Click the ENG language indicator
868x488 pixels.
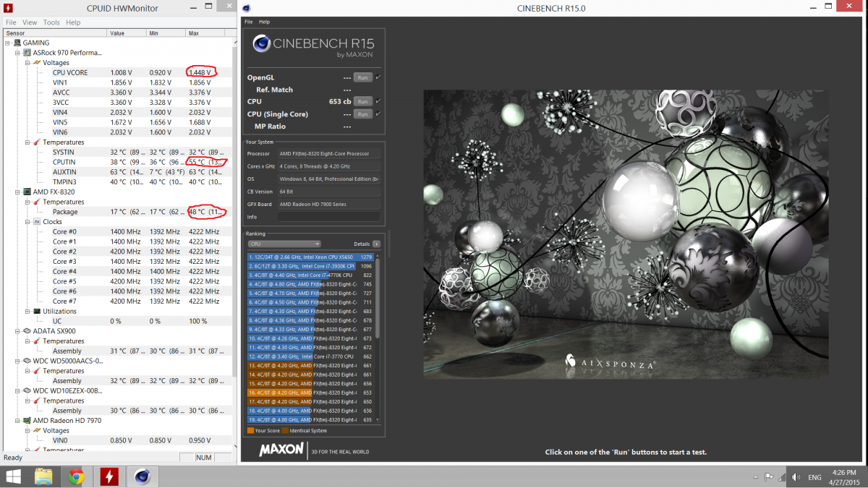tap(814, 477)
